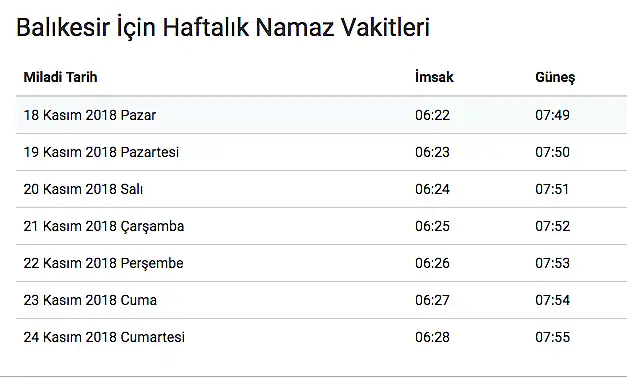The image size is (627, 387).
Task: Click Güneş time 07:52
Action: (x=552, y=226)
